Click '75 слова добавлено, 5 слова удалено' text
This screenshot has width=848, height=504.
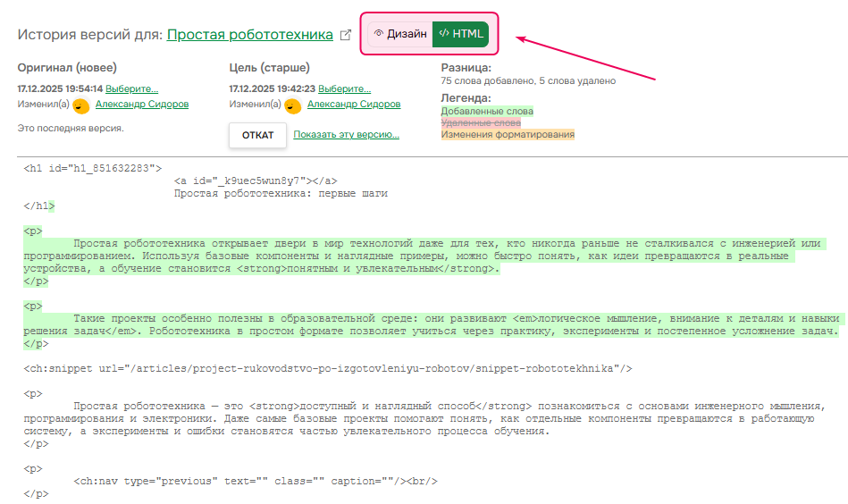(528, 81)
